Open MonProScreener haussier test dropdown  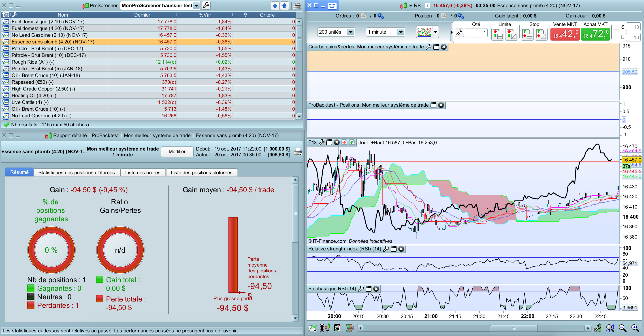196,6
